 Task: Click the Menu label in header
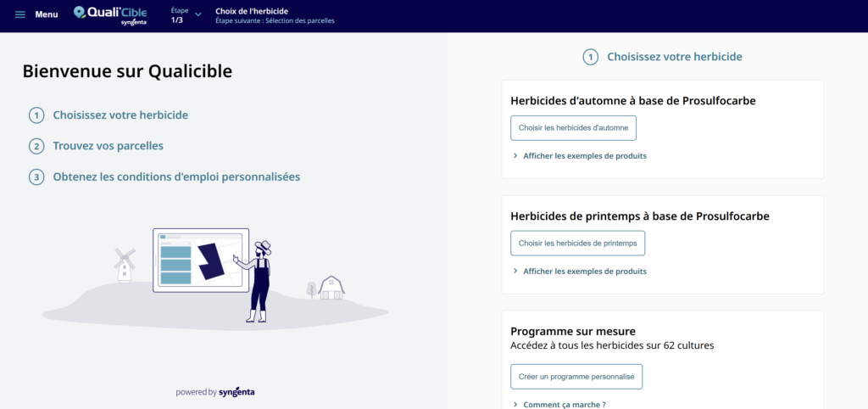47,14
